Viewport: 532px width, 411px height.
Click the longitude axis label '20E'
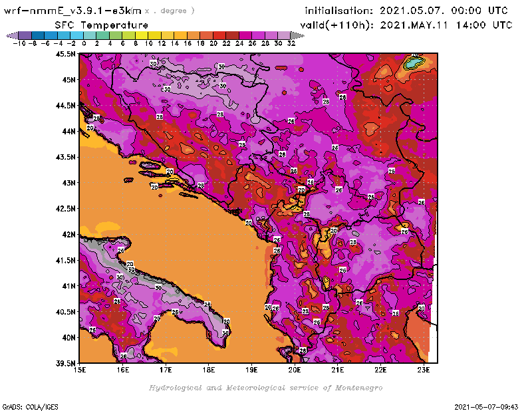pyautogui.click(x=295, y=370)
